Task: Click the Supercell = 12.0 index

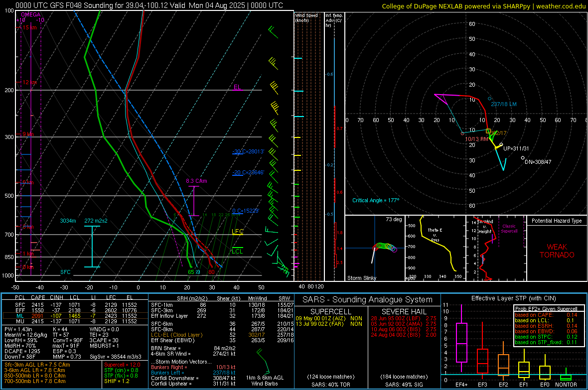Action: (x=122, y=365)
